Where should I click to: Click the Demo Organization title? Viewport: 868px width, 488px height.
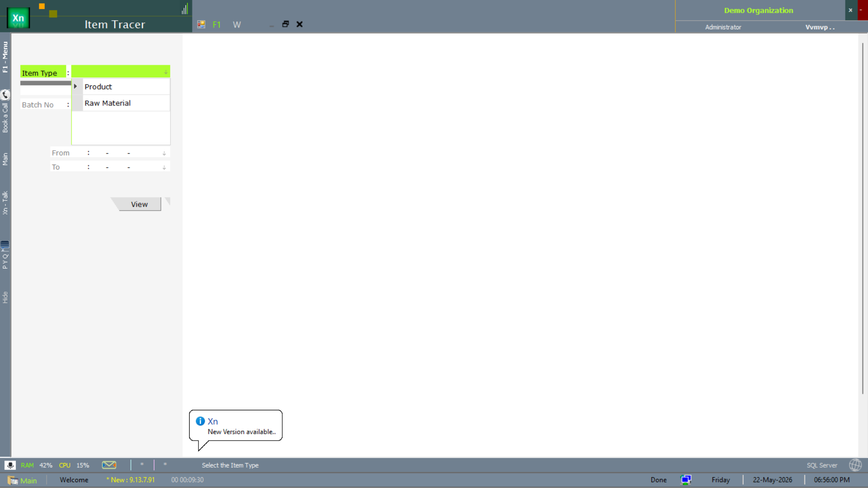click(x=758, y=10)
